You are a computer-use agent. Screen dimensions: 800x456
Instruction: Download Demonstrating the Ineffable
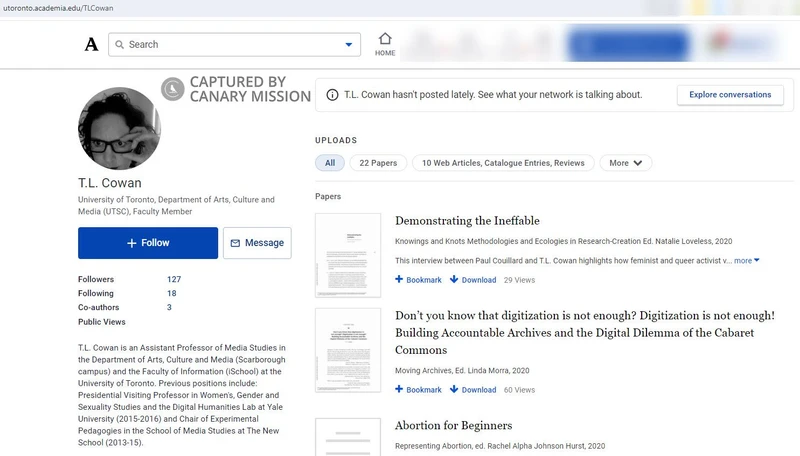pyautogui.click(x=473, y=280)
